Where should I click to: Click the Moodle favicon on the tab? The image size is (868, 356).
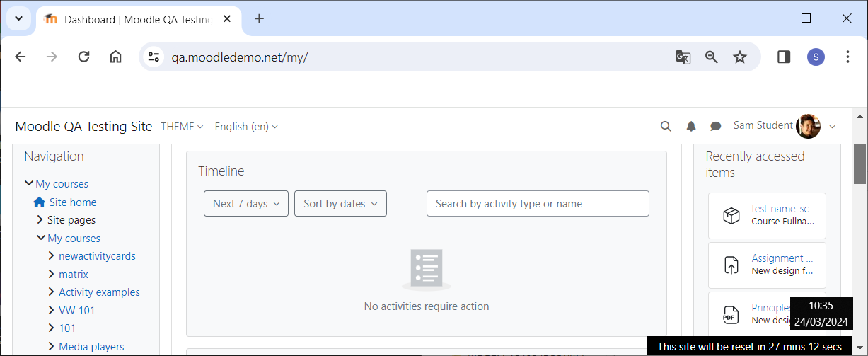(50, 19)
